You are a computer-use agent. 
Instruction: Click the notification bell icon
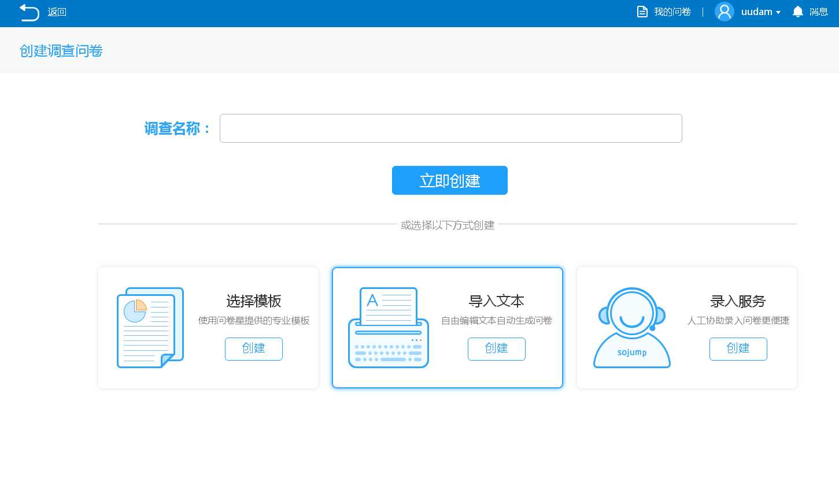point(798,12)
